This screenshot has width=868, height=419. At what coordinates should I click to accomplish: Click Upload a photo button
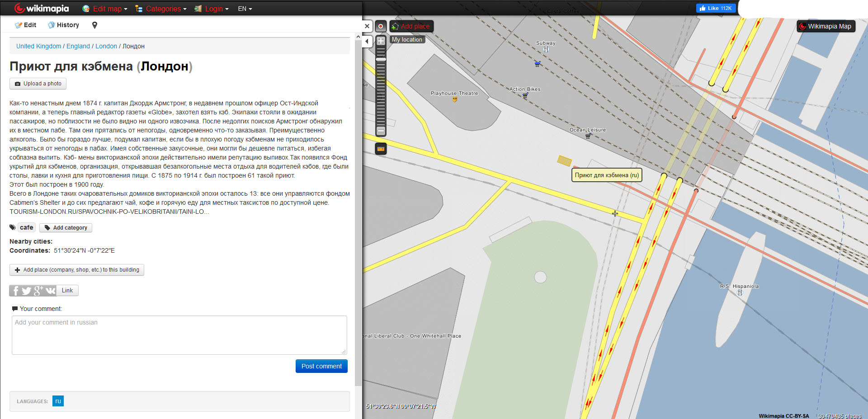pos(38,84)
